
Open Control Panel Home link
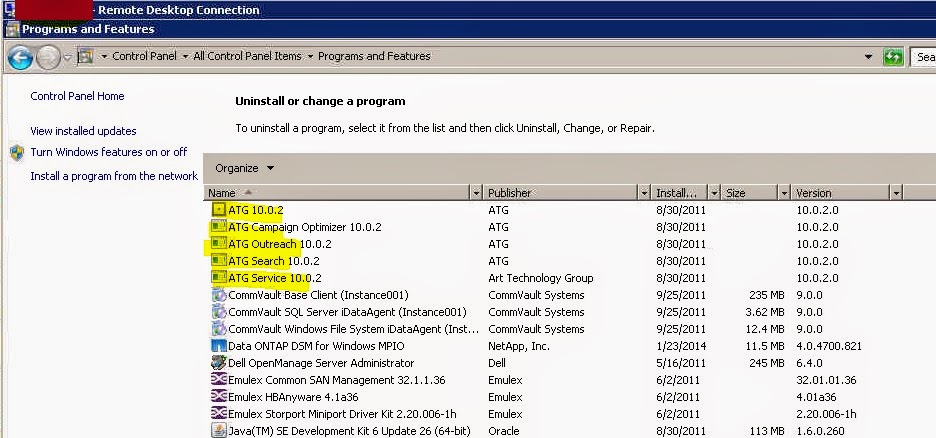78,96
